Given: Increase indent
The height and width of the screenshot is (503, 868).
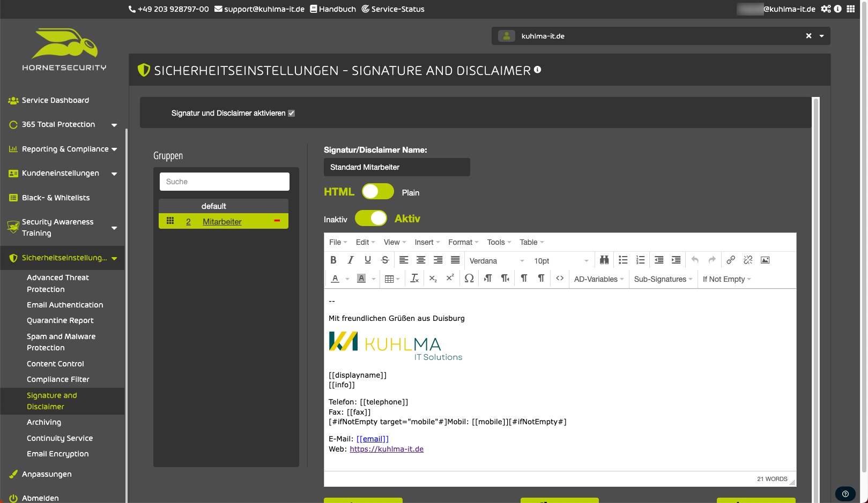Looking at the screenshot, I should [x=676, y=260].
